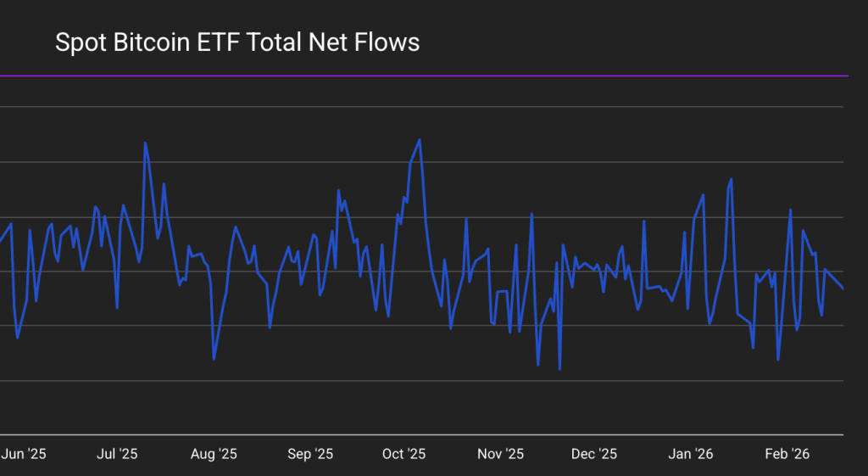Choose the Oct '25 axis label
868x476 pixels.
tap(403, 454)
